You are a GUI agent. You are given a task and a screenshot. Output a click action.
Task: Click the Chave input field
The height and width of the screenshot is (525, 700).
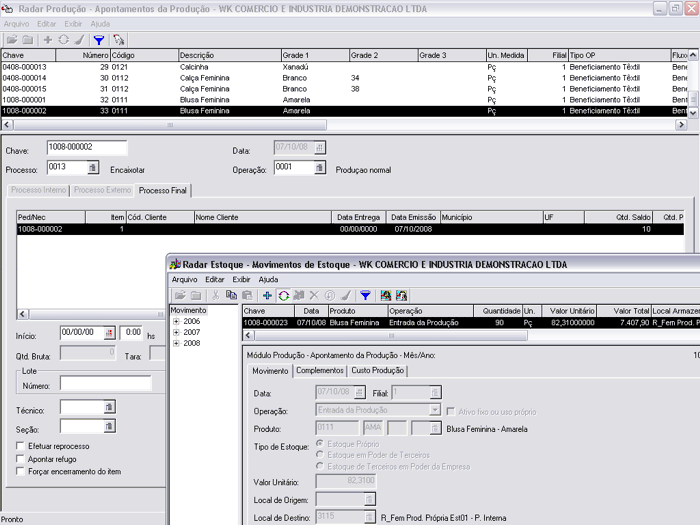[x=87, y=149]
